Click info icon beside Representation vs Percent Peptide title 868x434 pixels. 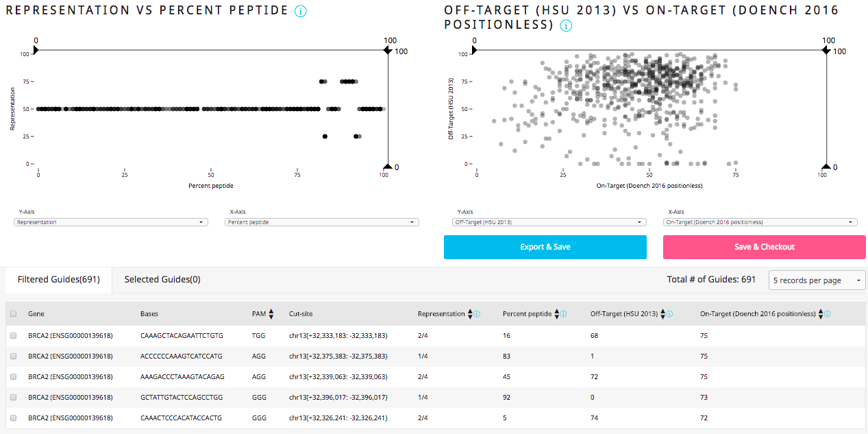(x=300, y=12)
